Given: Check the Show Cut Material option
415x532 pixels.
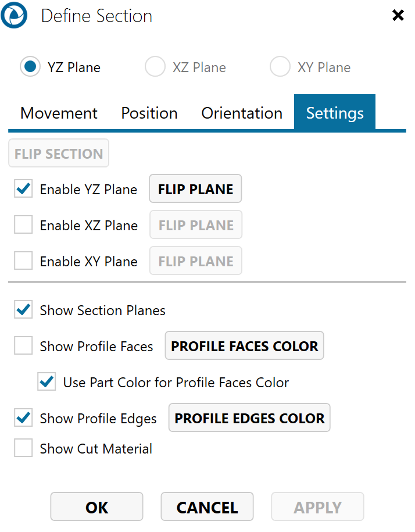Looking at the screenshot, I should [x=23, y=448].
